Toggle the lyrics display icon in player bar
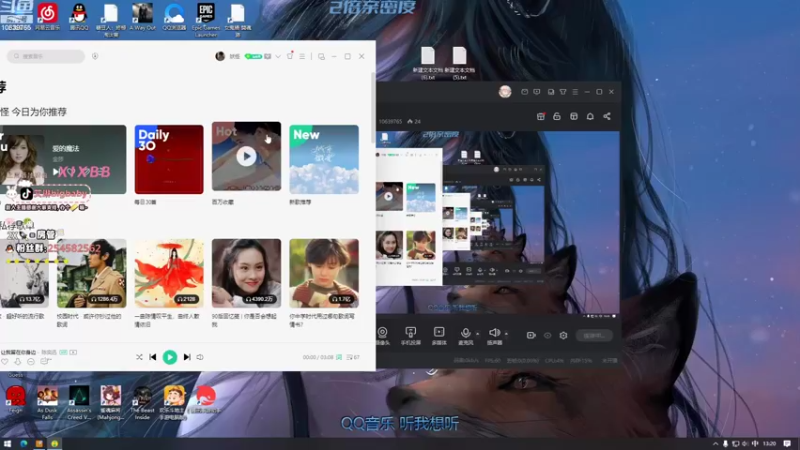The image size is (800, 450). (x=339, y=357)
